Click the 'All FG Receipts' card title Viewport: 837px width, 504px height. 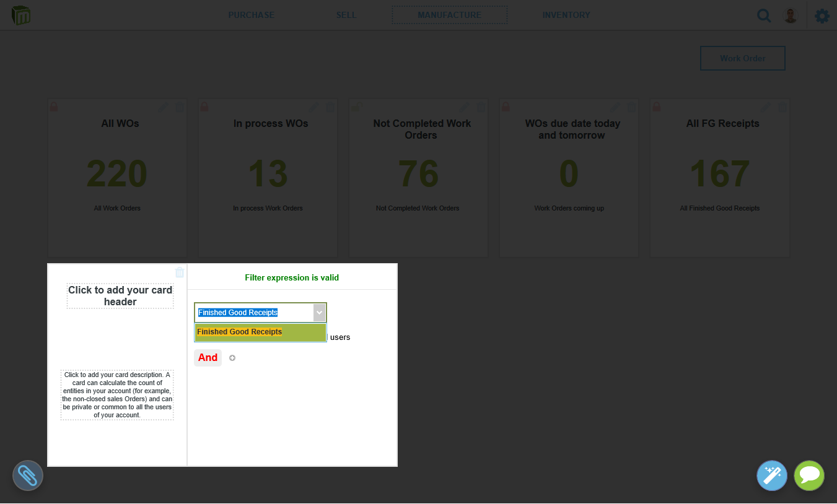(x=722, y=123)
